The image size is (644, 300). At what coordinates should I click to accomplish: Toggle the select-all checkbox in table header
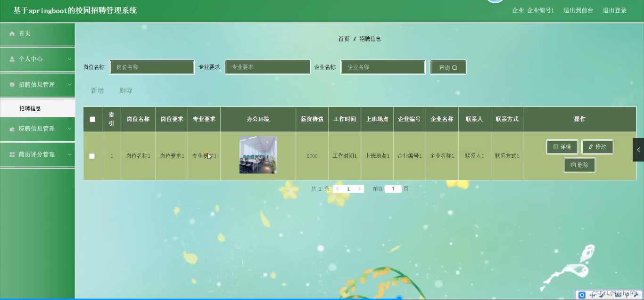pyautogui.click(x=92, y=119)
